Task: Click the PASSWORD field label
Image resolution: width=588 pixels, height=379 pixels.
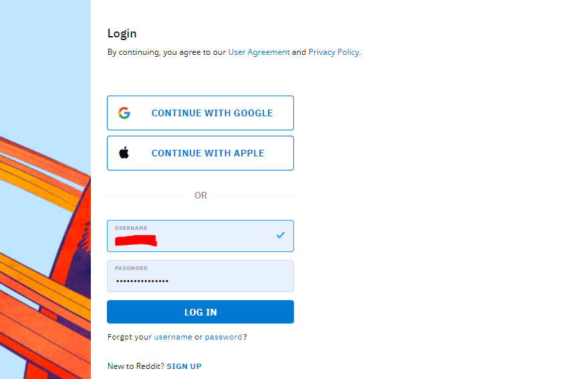Action: (131, 268)
